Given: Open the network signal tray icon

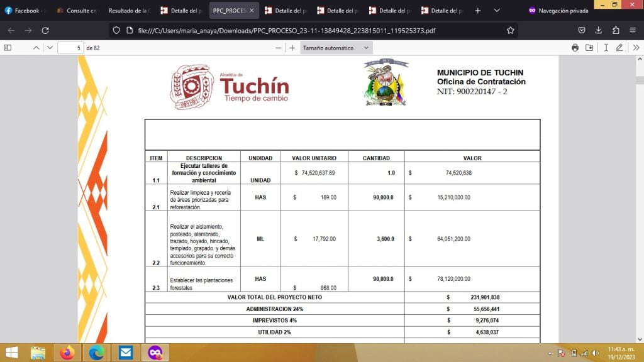Looking at the screenshot, I should (584, 353).
